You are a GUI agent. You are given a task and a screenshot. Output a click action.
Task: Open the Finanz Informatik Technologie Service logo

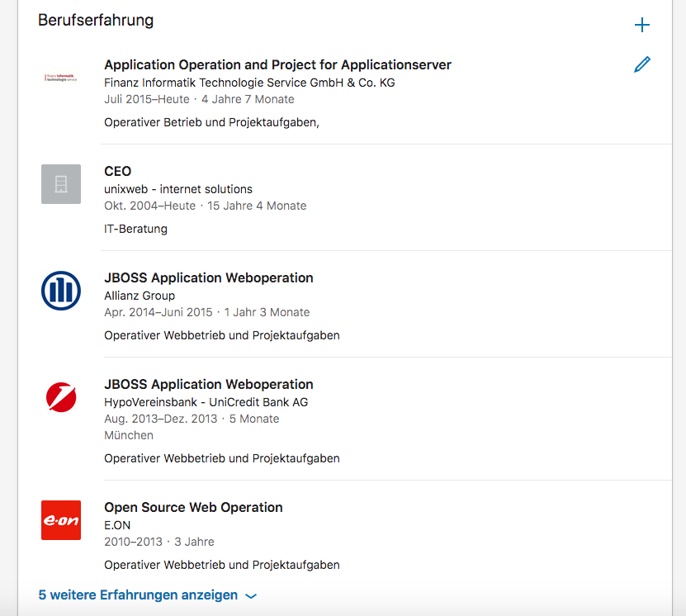coord(61,78)
